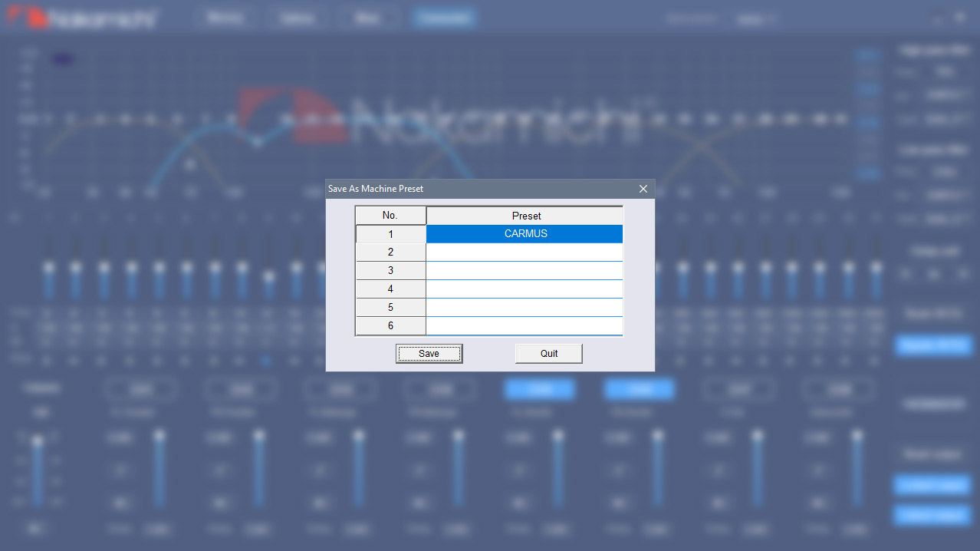980x551 pixels.
Task: Select the empty preset field in row 2
Action: [525, 252]
